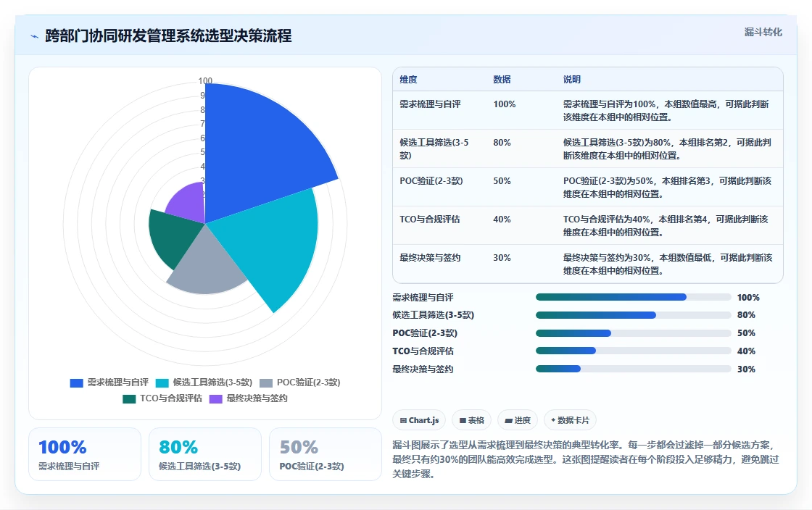This screenshot has height=510, width=812.
Task: Click the 本组数值最低 description cell
Action: coord(668,264)
